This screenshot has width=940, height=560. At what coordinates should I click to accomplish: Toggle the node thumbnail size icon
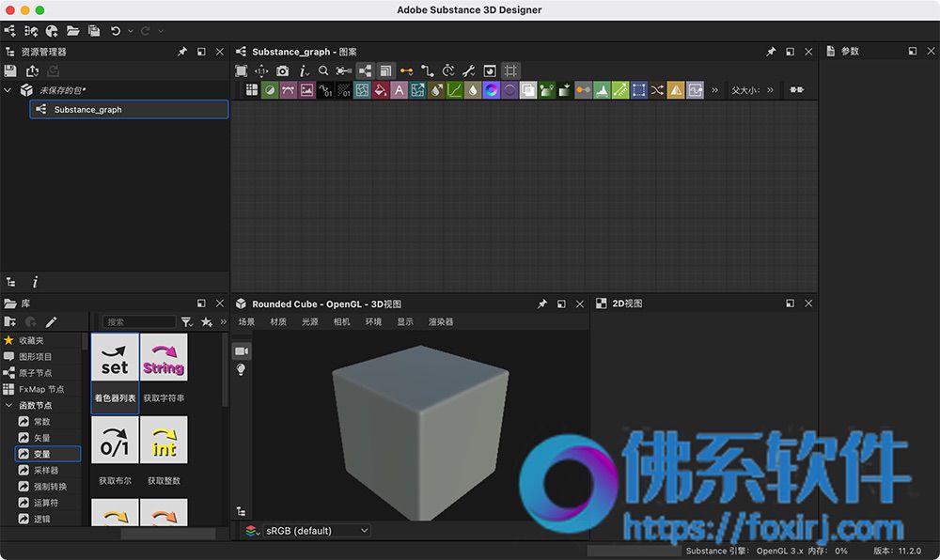(x=385, y=70)
